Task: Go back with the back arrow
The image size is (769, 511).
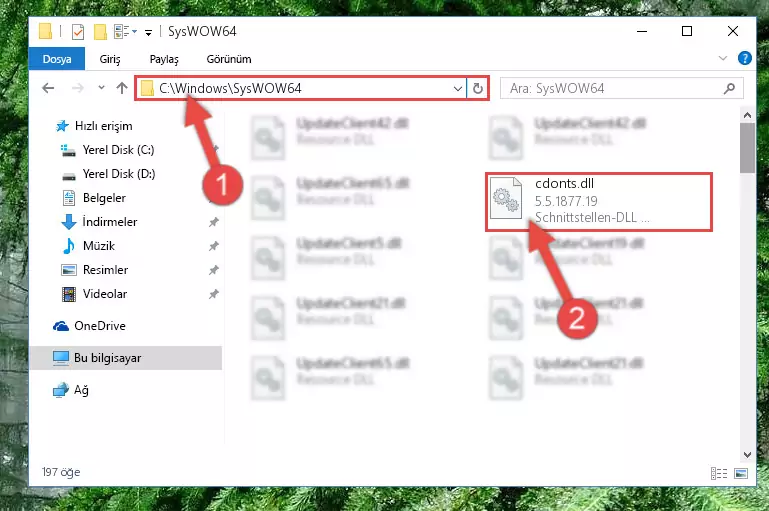Action: 48,88
